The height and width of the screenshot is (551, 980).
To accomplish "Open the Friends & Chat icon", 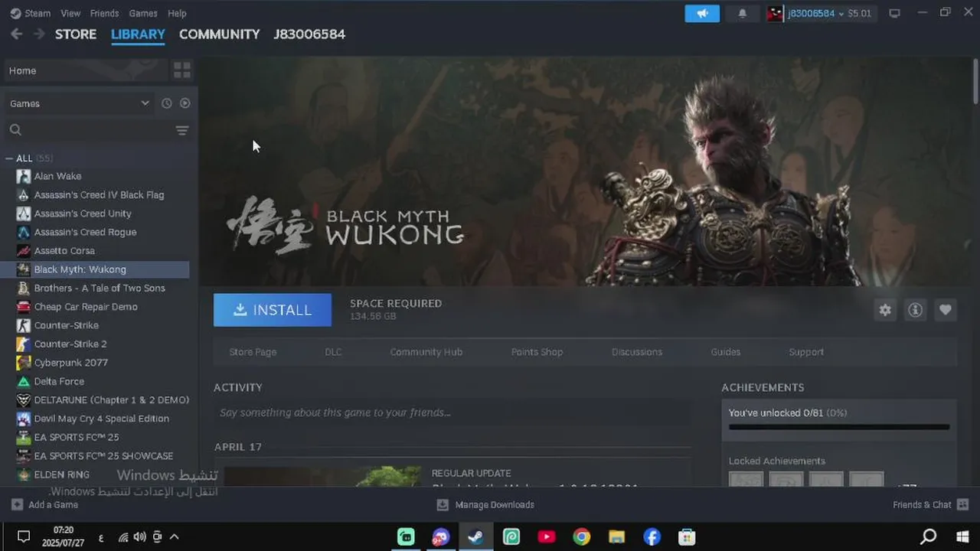I will tap(963, 504).
